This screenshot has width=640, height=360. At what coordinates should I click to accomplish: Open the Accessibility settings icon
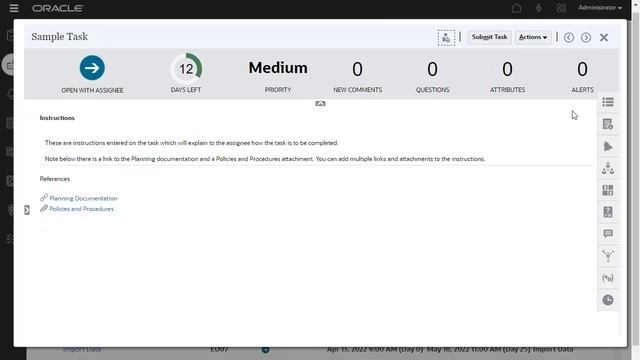(x=539, y=8)
